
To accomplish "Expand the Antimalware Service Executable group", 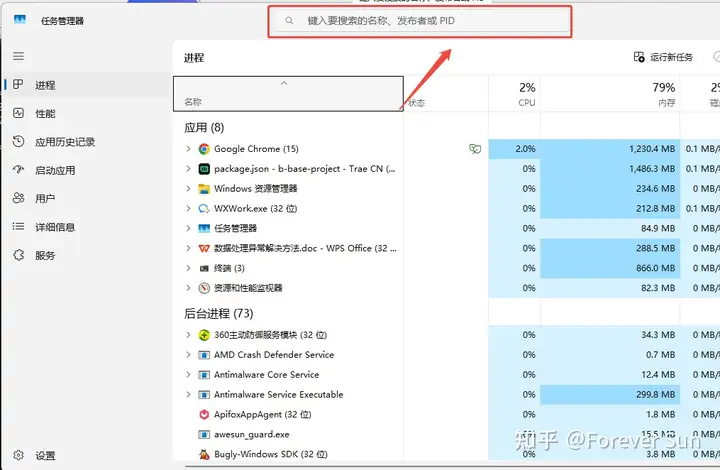I will click(188, 395).
